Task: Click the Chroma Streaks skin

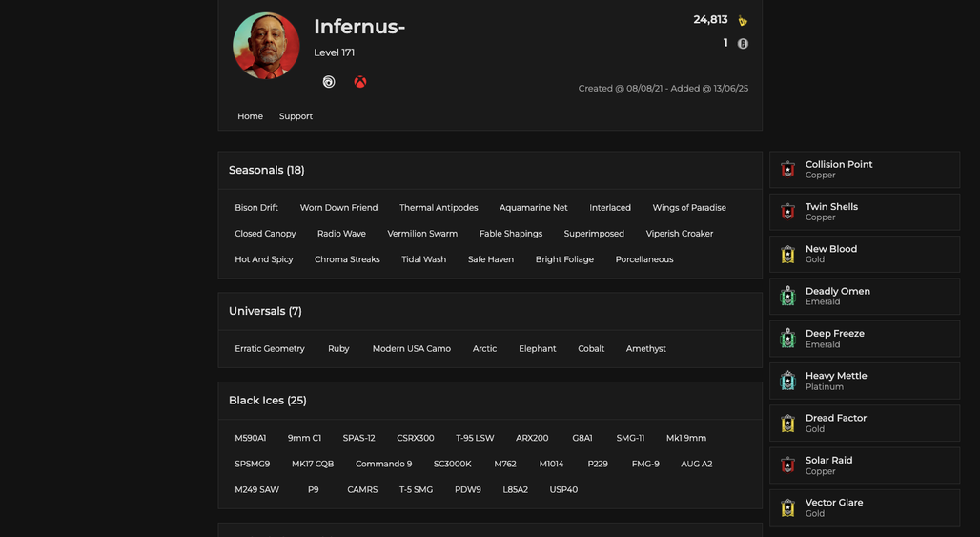Action: [x=347, y=259]
